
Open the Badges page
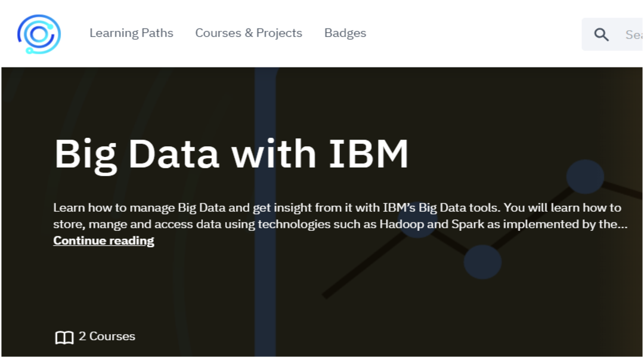click(x=345, y=33)
